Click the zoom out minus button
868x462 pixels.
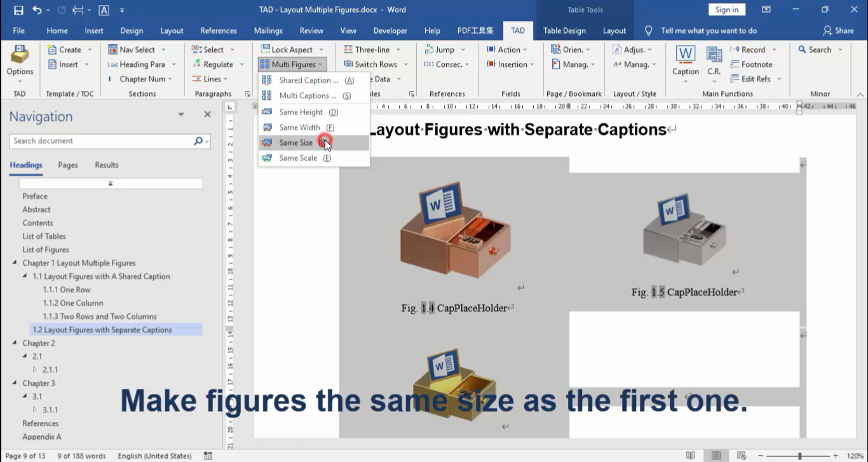point(762,456)
